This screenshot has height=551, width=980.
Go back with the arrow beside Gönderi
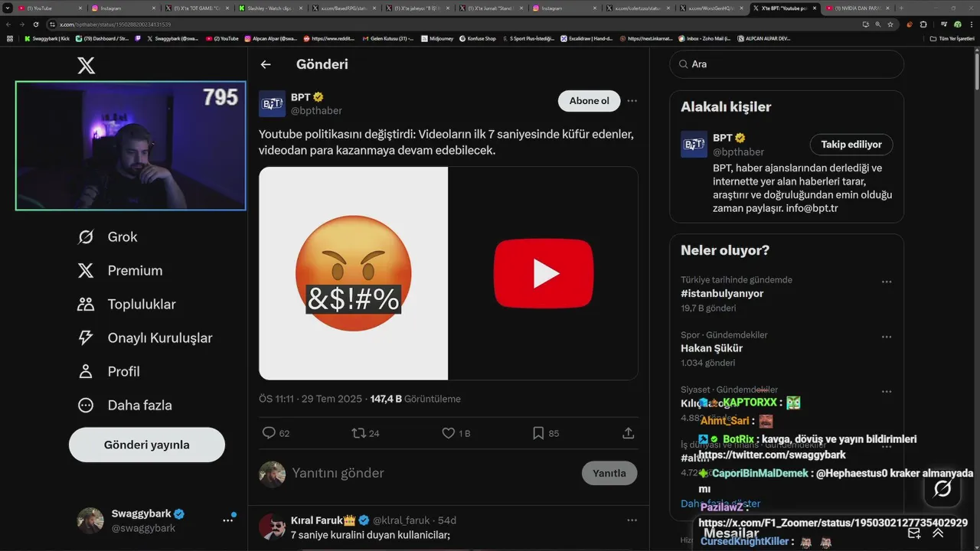coord(266,64)
